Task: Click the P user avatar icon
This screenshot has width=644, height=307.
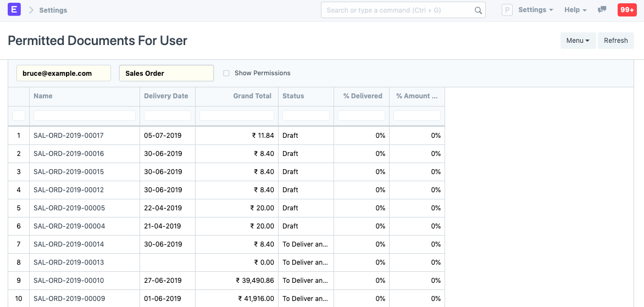Action: coord(508,10)
